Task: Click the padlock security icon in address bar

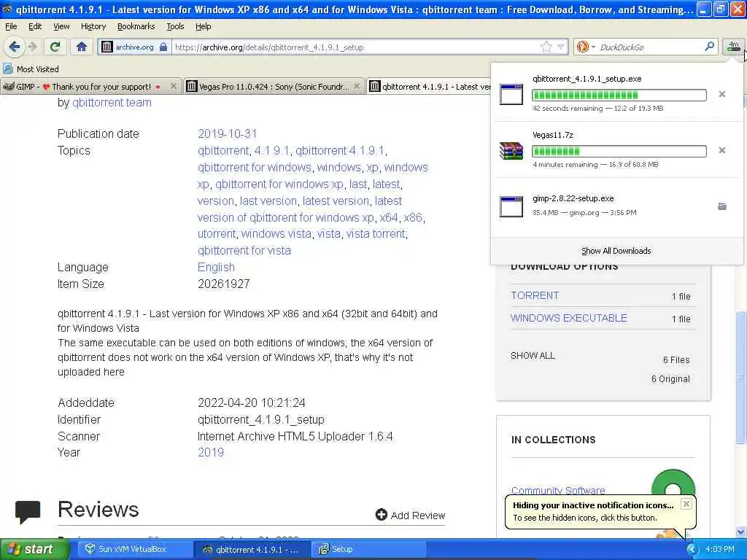Action: pos(163,47)
